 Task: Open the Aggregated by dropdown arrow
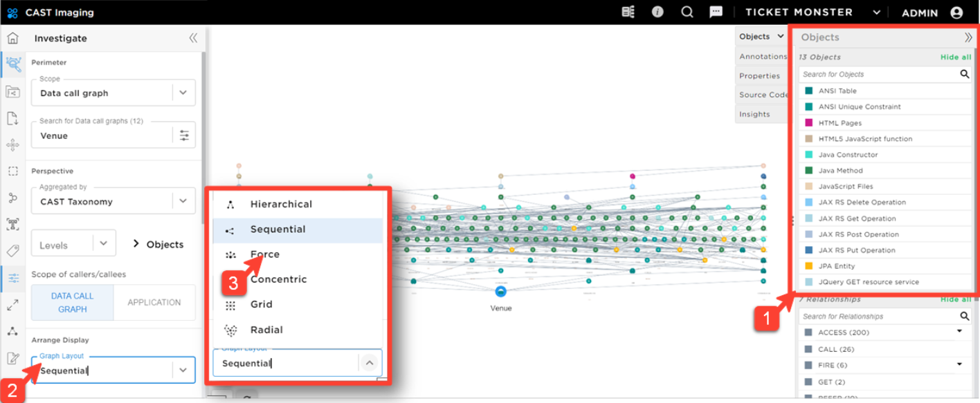click(x=183, y=201)
